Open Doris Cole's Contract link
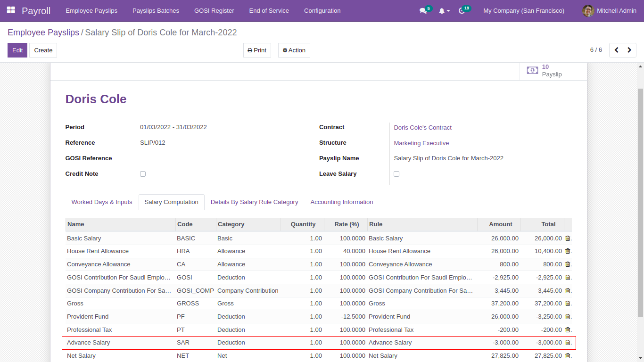This screenshot has width=644, height=362. pyautogui.click(x=422, y=127)
